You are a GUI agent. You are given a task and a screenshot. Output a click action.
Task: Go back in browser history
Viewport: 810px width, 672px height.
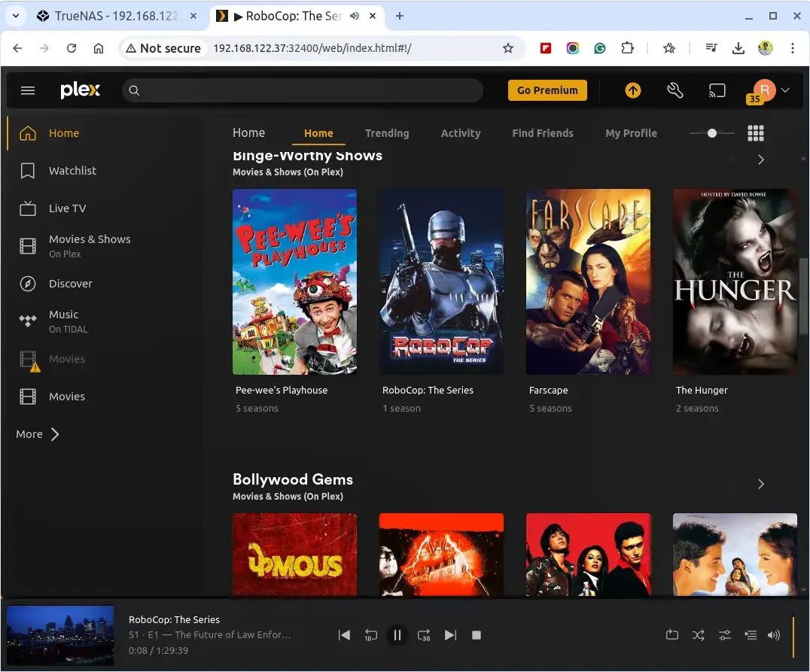(17, 48)
